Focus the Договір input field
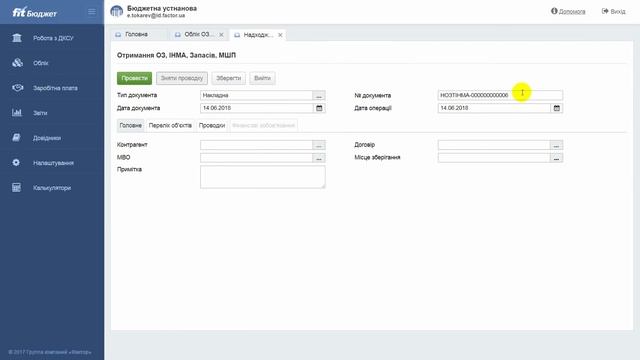Screen dimensions: 640x360 (x=494, y=145)
